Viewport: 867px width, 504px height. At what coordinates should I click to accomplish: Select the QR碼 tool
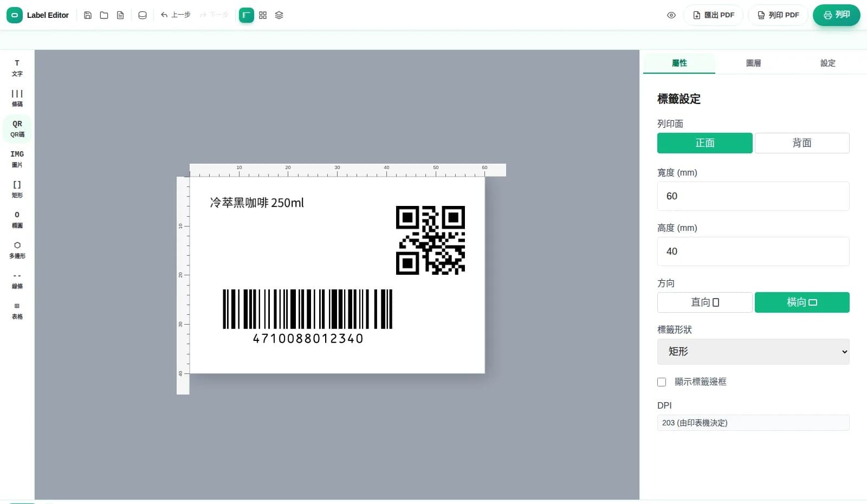pyautogui.click(x=17, y=128)
